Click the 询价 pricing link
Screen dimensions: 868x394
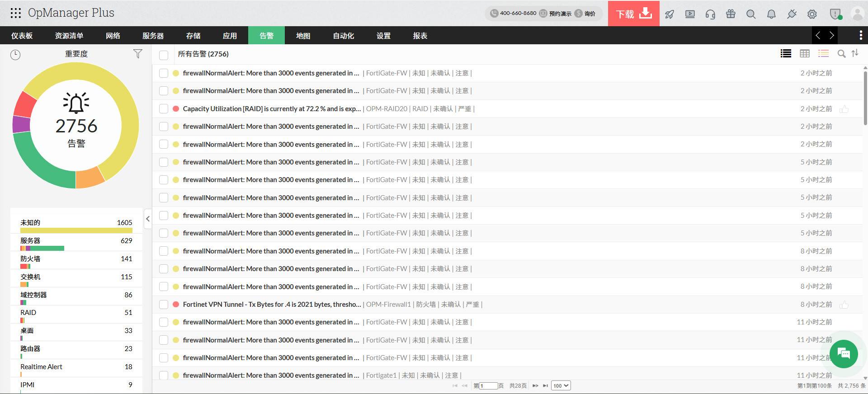point(590,14)
